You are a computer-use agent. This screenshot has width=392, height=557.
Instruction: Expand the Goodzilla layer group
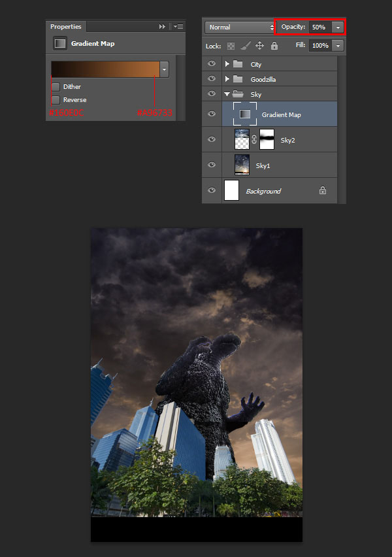click(x=227, y=79)
